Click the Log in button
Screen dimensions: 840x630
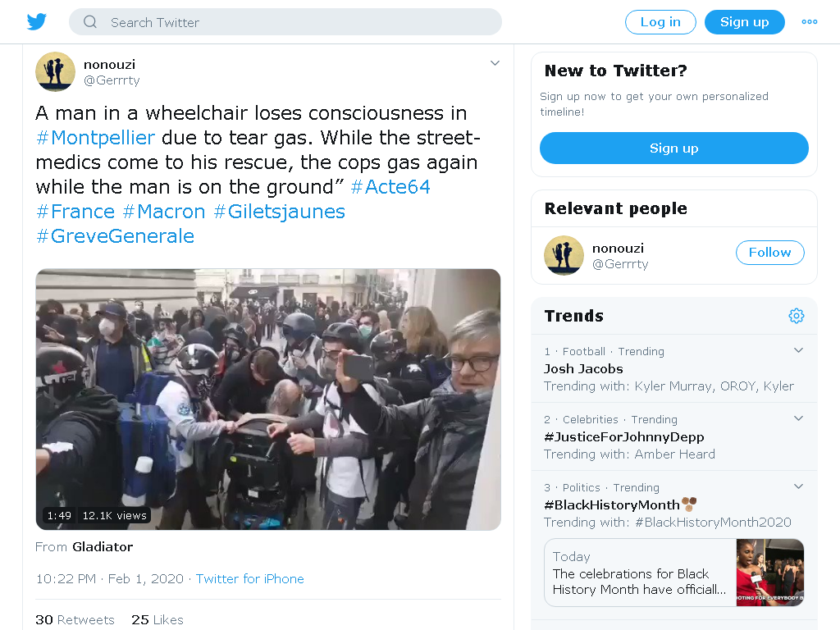click(660, 22)
